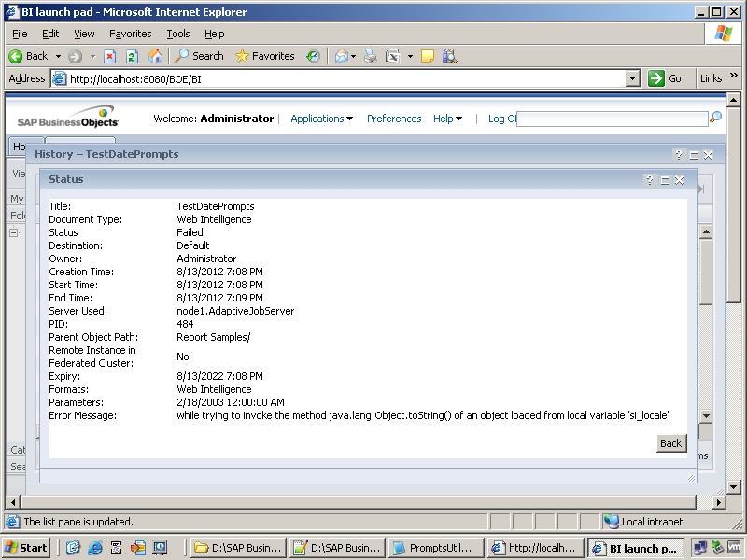Click the BI launch p... taskbar button

[635, 548]
